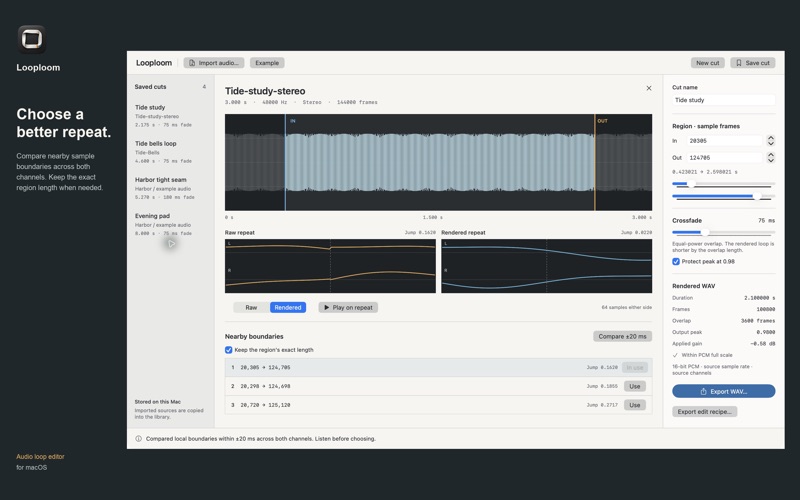This screenshot has width=800, height=500.
Task: Open the Harbor tight seam cut
Action: [x=170, y=188]
